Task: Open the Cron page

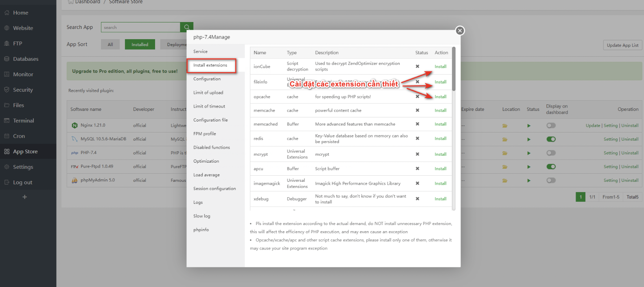Action: click(19, 136)
